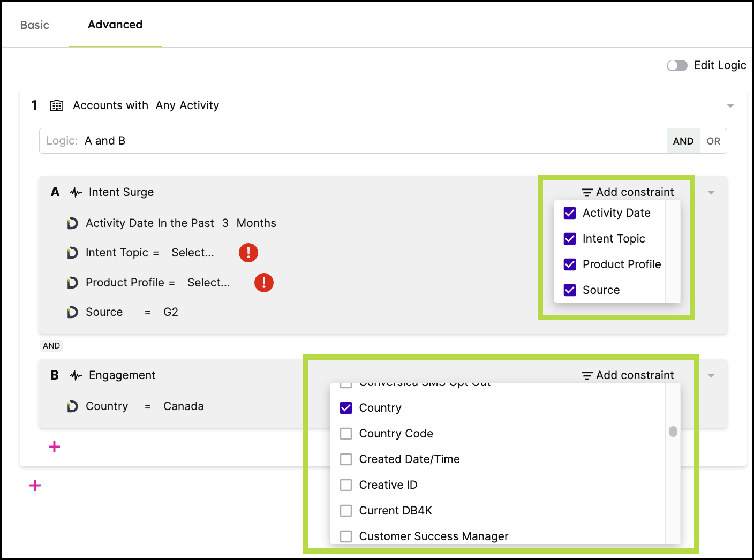Click Add constraint for Intent Surge
Viewport: 754px width, 560px height.
pyautogui.click(x=628, y=192)
